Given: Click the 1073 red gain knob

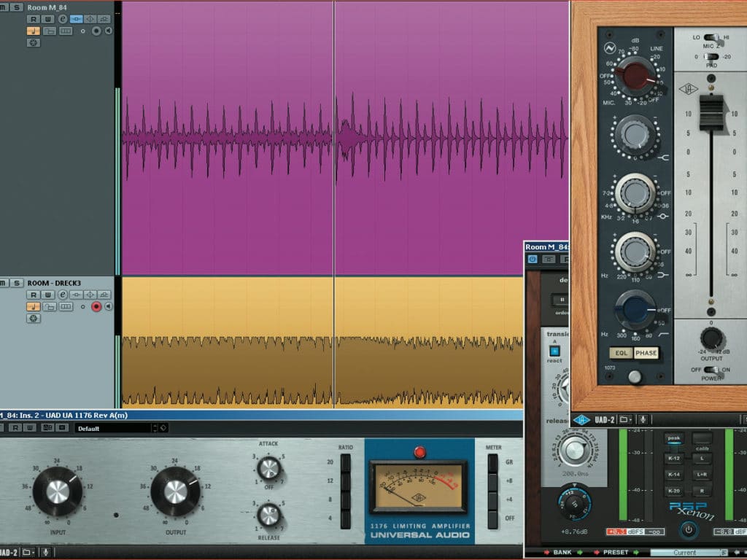Looking at the screenshot, I should 635,76.
